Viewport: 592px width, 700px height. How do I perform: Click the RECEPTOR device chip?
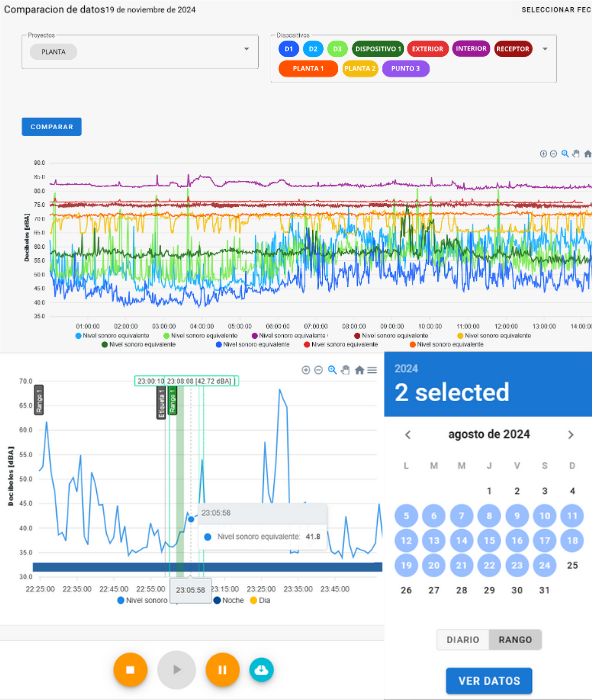[513, 49]
